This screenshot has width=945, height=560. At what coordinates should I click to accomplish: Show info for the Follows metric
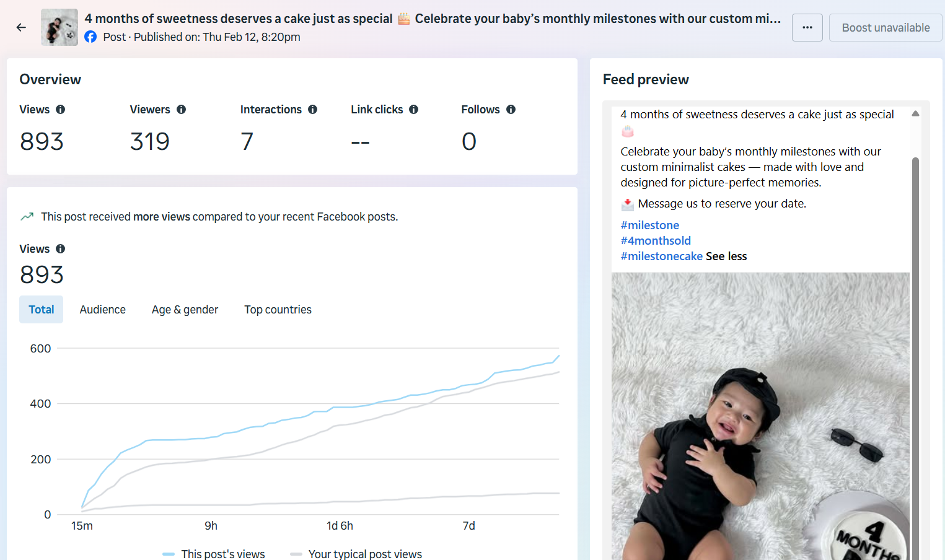pyautogui.click(x=511, y=110)
